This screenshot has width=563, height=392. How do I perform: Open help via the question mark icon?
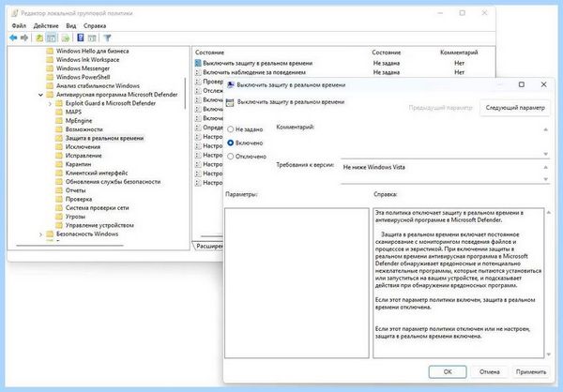[x=81, y=38]
